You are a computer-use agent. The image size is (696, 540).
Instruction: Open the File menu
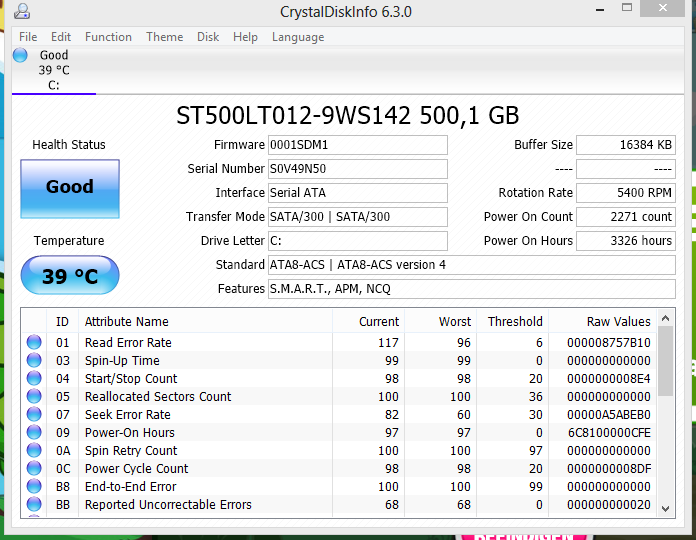click(x=28, y=37)
